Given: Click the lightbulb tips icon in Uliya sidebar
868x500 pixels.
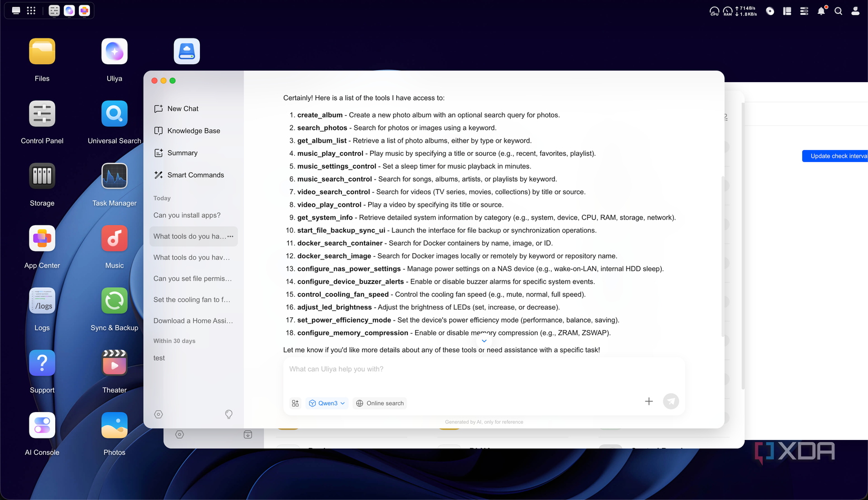Looking at the screenshot, I should (x=229, y=414).
